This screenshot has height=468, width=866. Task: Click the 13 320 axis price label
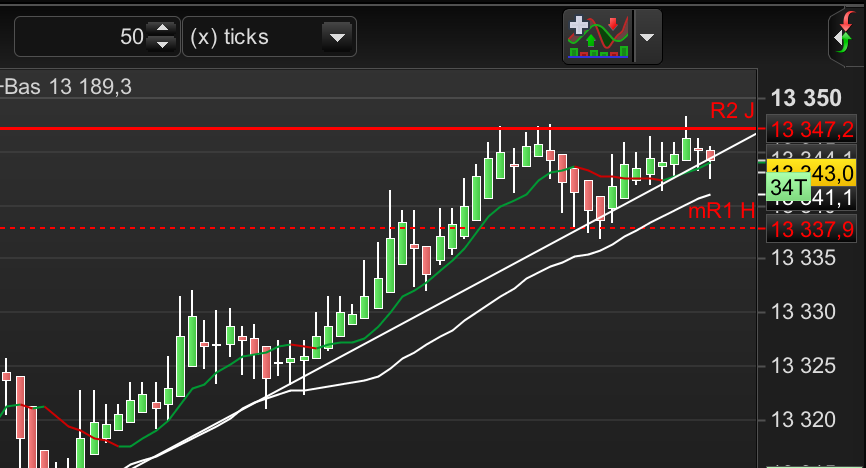coord(802,420)
